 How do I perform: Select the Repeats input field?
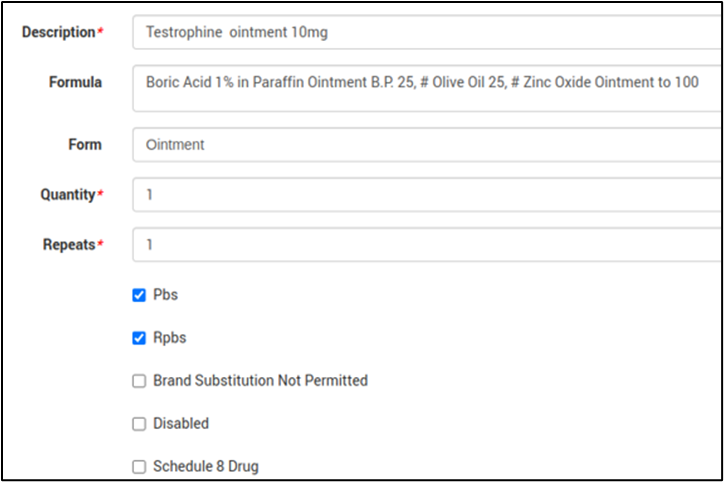[x=425, y=244]
